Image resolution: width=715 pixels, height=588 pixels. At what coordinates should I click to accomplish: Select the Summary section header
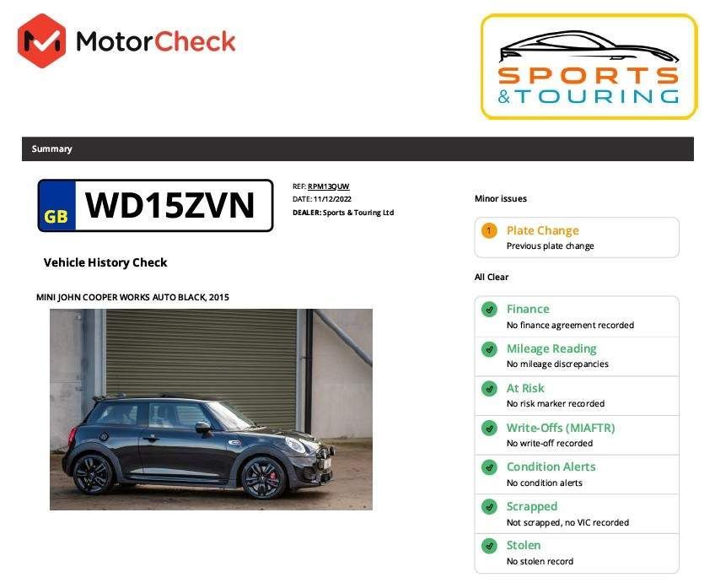pos(357,148)
